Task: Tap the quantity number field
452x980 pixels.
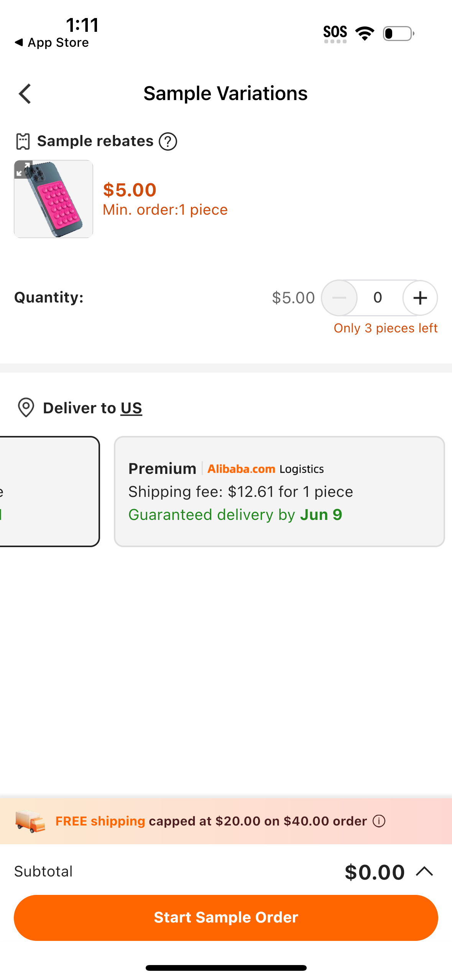Action: [378, 298]
